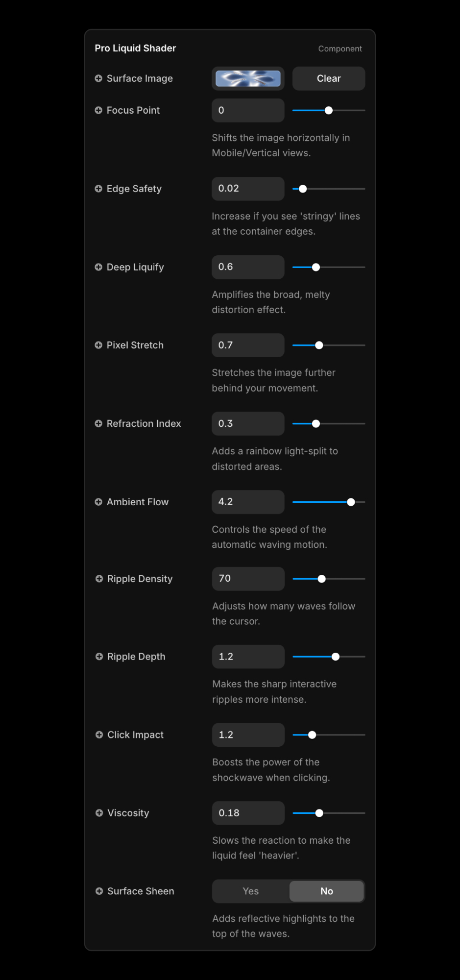Click the Ripple Depth slider handle
Screen dimensions: 460x980
pos(336,657)
